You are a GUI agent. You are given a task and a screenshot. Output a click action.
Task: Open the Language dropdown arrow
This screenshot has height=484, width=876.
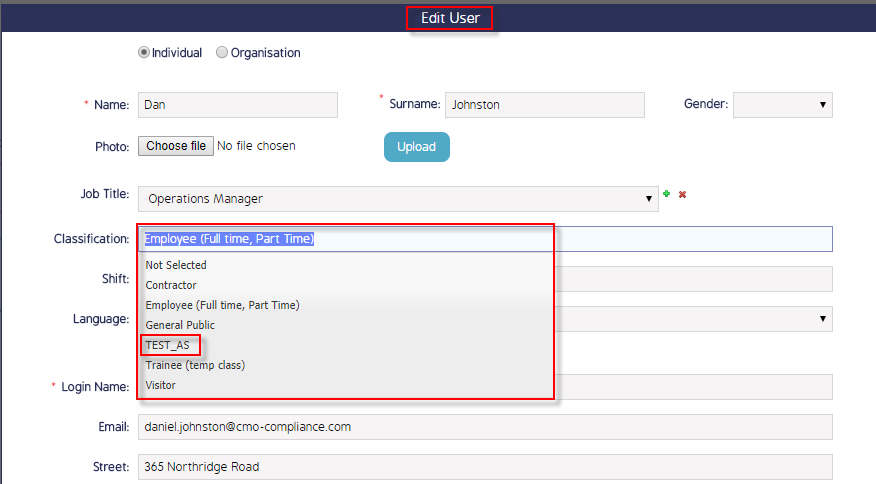click(x=822, y=319)
